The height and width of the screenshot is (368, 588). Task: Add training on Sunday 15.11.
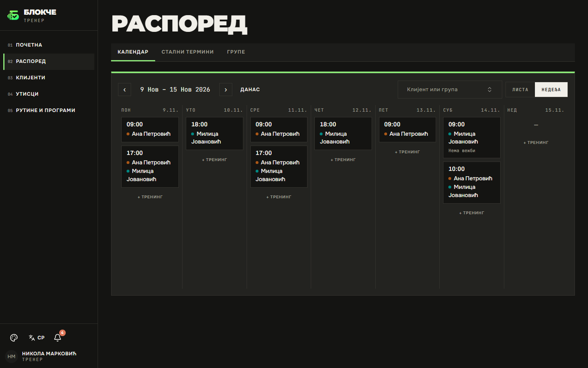(x=536, y=143)
